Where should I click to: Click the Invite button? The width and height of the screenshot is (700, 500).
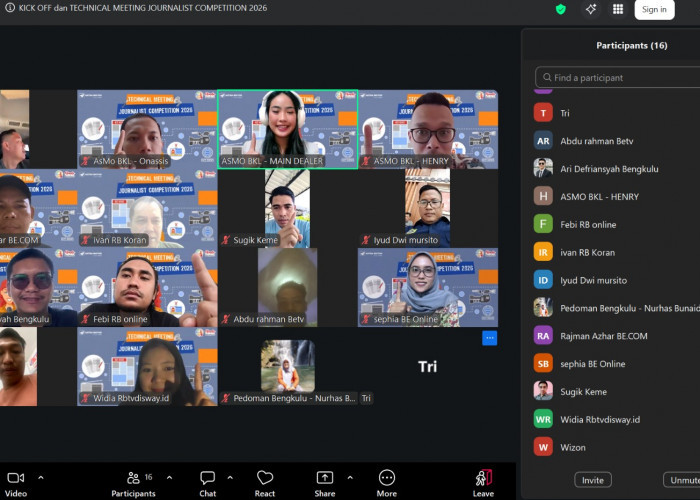coord(592,480)
